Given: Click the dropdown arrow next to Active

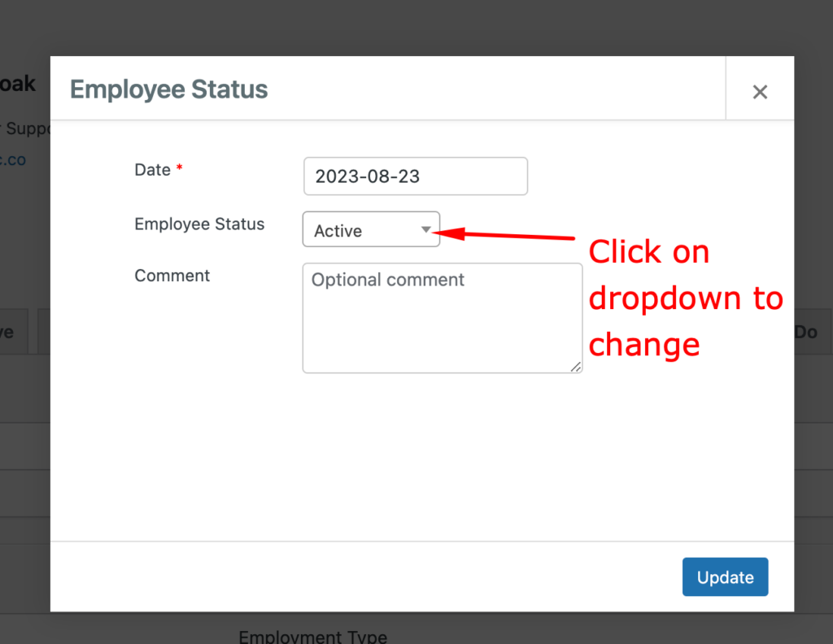Looking at the screenshot, I should (x=426, y=230).
